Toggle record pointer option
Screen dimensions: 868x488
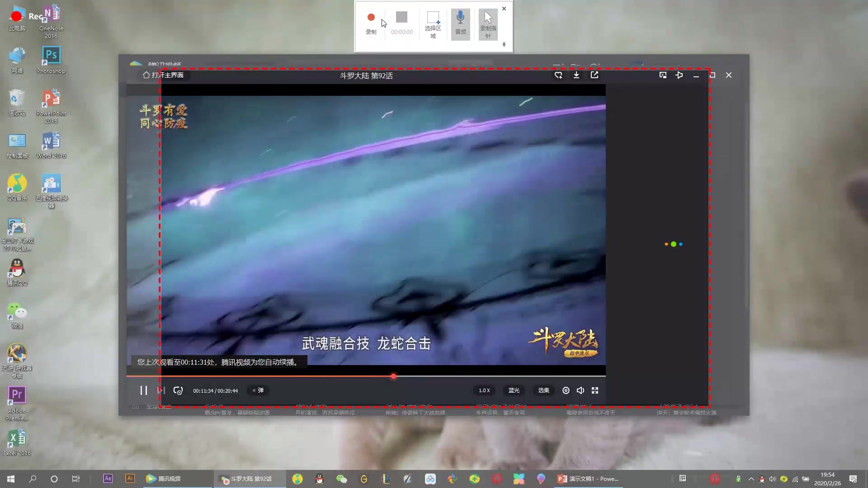pos(488,24)
